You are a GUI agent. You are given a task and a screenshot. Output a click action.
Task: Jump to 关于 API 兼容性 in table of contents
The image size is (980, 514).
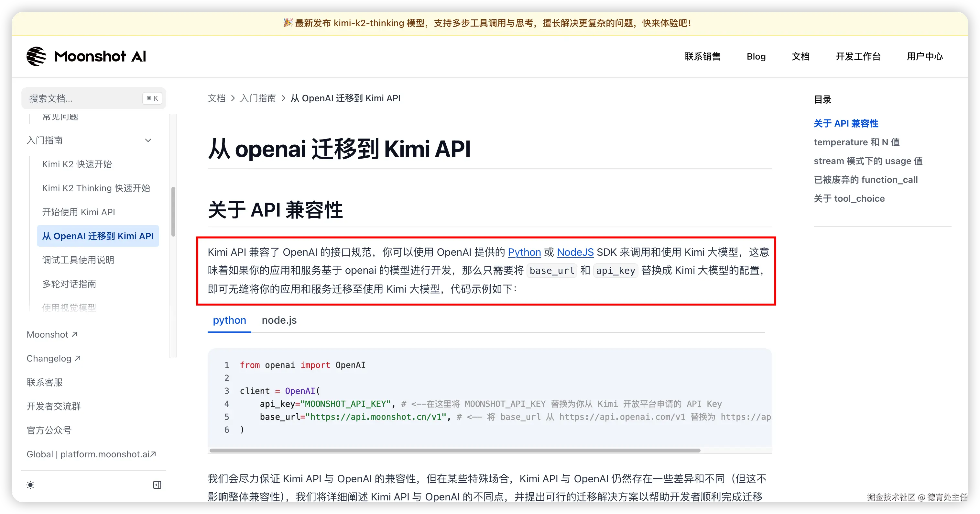[846, 123]
